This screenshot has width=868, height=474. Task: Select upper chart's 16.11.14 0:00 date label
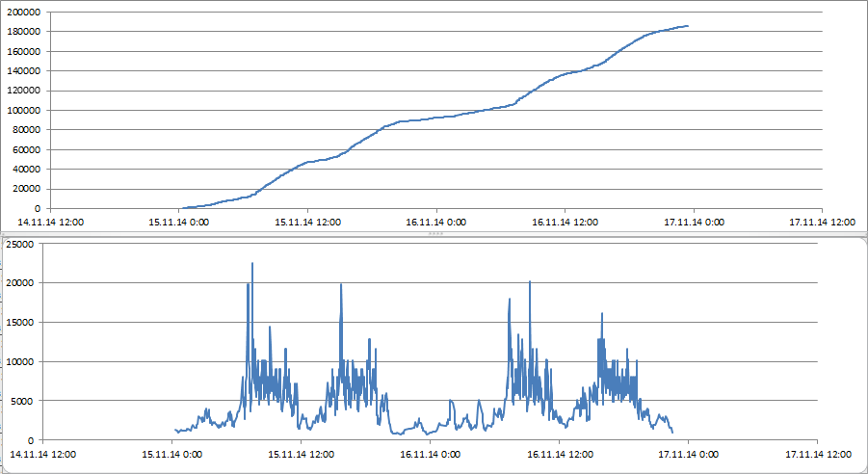[435, 222]
